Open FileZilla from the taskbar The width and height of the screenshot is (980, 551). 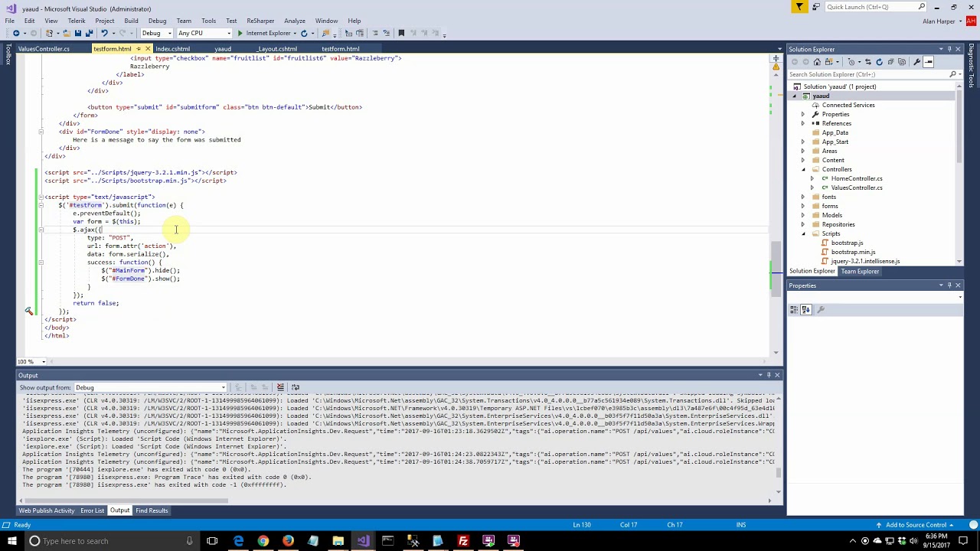[x=463, y=541]
